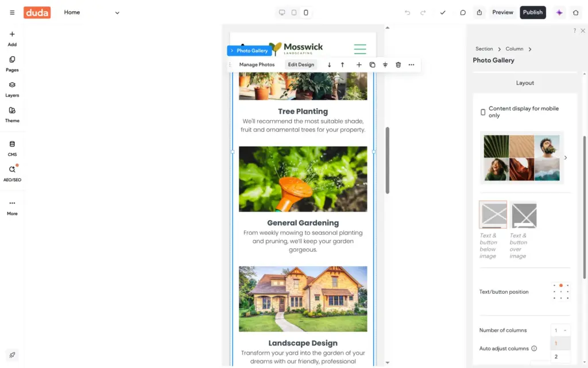This screenshot has height=368, width=588.
Task: Open the Add elements panel
Action: tap(12, 39)
